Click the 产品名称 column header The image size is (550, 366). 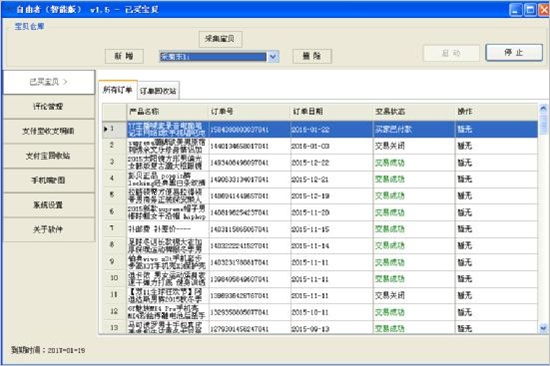(168, 112)
